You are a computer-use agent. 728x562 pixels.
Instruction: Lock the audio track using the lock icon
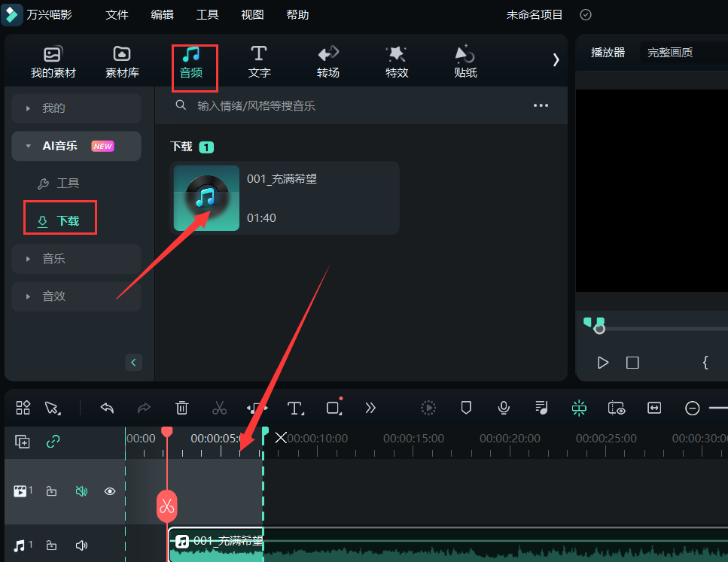pos(51,545)
